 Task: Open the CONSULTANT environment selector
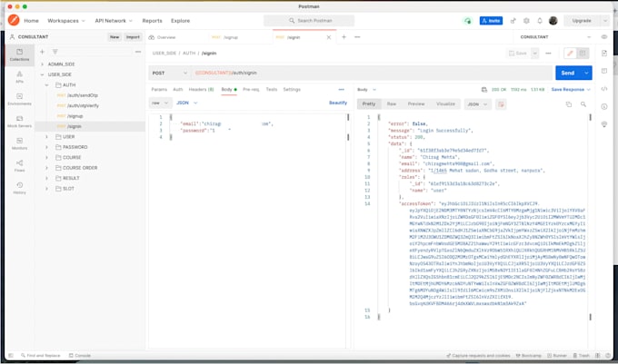tap(555, 37)
